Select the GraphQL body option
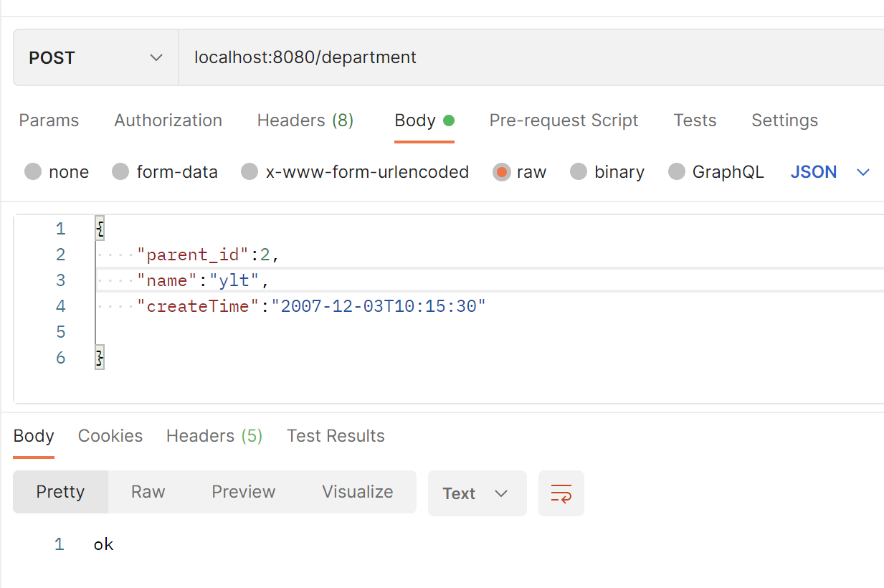Viewport: 884px width, 588px height. click(677, 172)
